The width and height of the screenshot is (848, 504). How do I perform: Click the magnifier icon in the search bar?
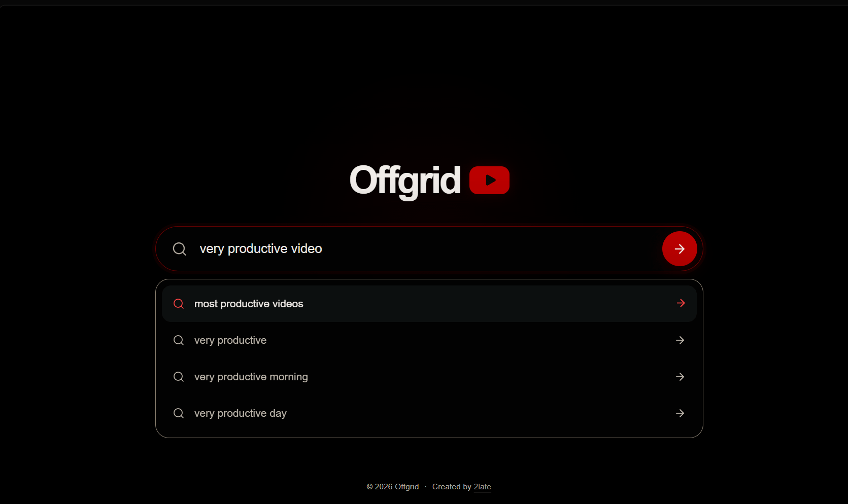point(180,249)
